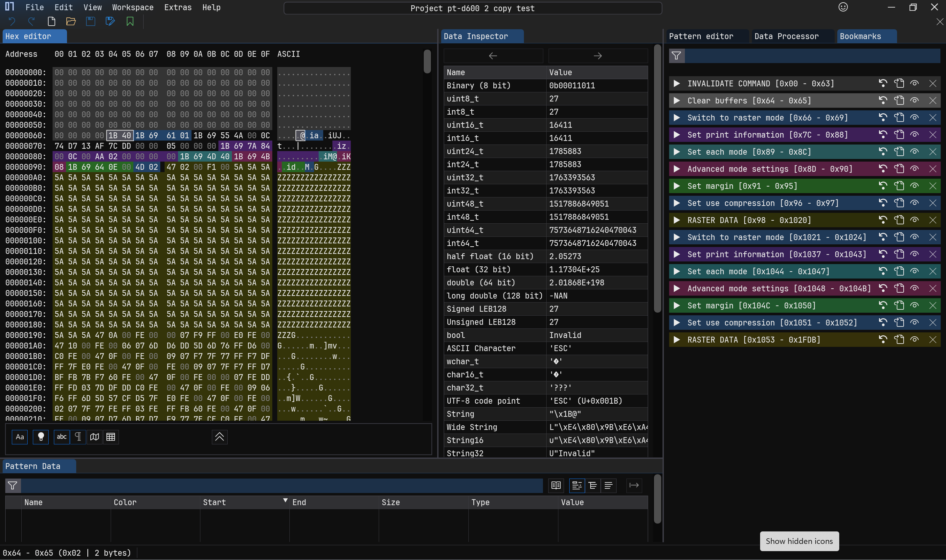Go back with the Data Inspector left arrow
Screen dimensions: 946x560
pos(493,56)
